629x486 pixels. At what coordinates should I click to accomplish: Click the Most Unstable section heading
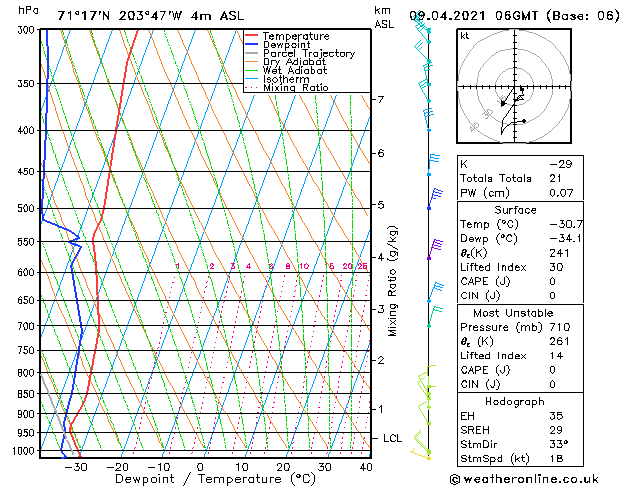[513, 313]
